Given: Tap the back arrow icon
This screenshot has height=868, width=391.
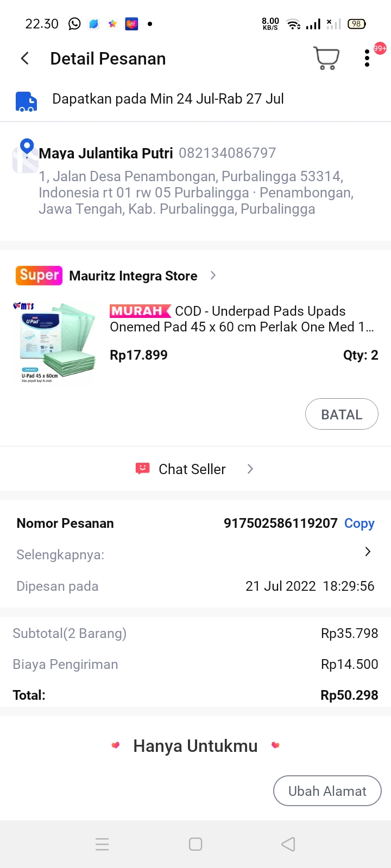Looking at the screenshot, I should [x=25, y=59].
